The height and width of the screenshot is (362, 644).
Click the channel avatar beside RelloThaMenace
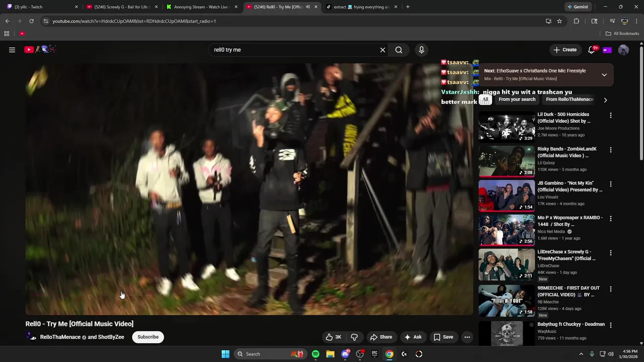click(32, 337)
